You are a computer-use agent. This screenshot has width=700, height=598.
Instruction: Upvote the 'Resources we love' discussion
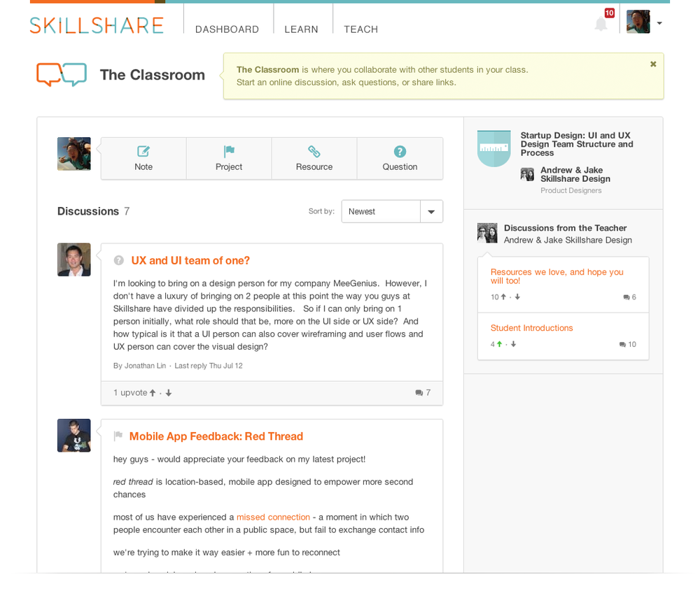coord(503,297)
